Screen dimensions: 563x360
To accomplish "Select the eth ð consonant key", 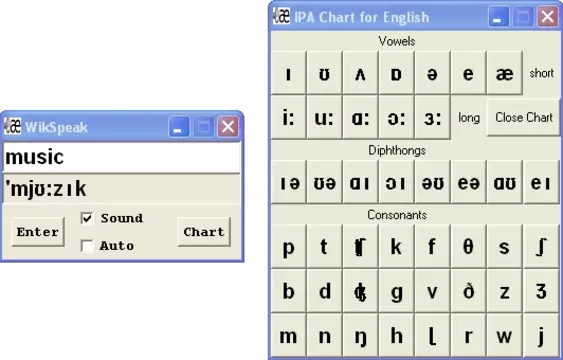I will click(x=468, y=291).
